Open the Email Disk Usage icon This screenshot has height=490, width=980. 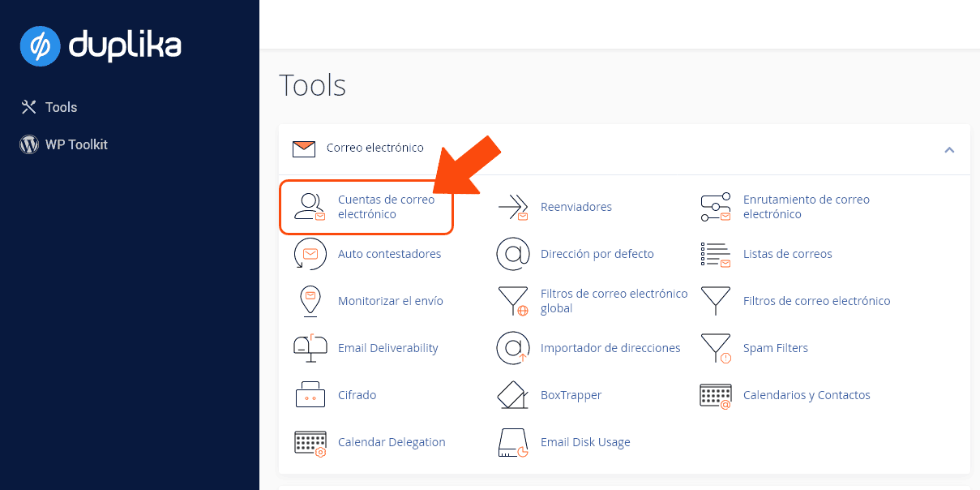(512, 442)
